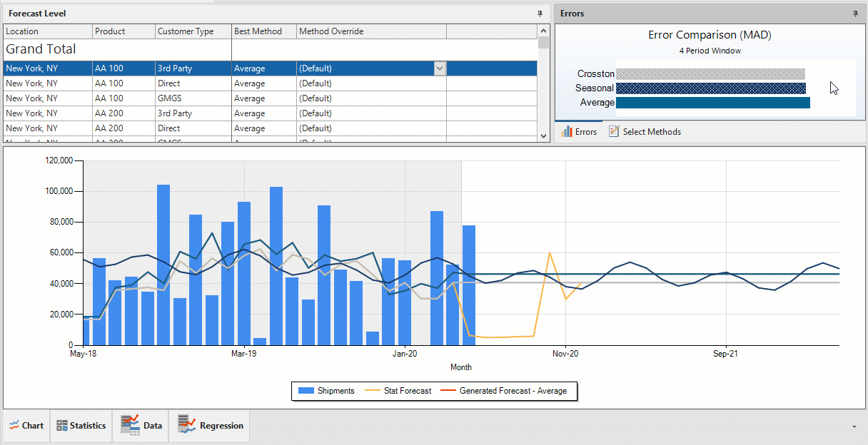
Task: Expand the Method Override dropdown arrow
Action: [x=440, y=68]
